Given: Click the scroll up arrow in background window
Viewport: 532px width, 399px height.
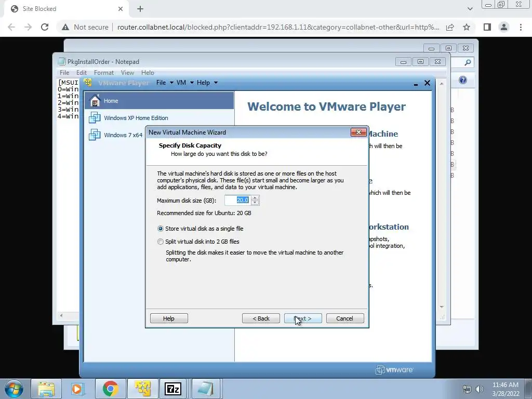Looking at the screenshot, I should pyautogui.click(x=442, y=84).
